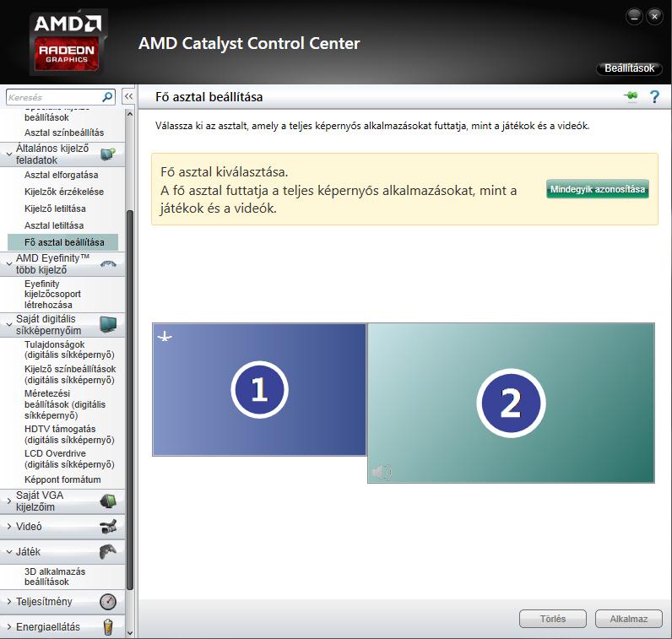Open 3D alkalmazás beállítások
The width and height of the screenshot is (672, 639).
(x=55, y=577)
